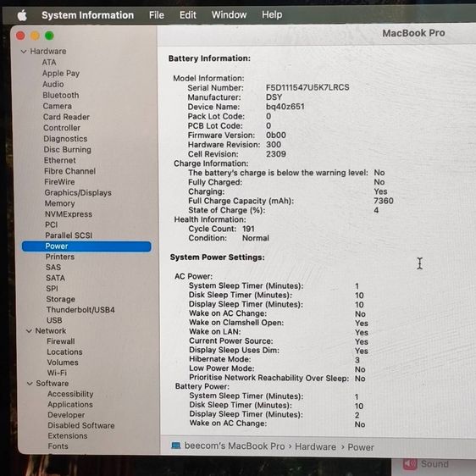Select Disc Burning in the sidebar
The image size is (476, 476).
68,150
